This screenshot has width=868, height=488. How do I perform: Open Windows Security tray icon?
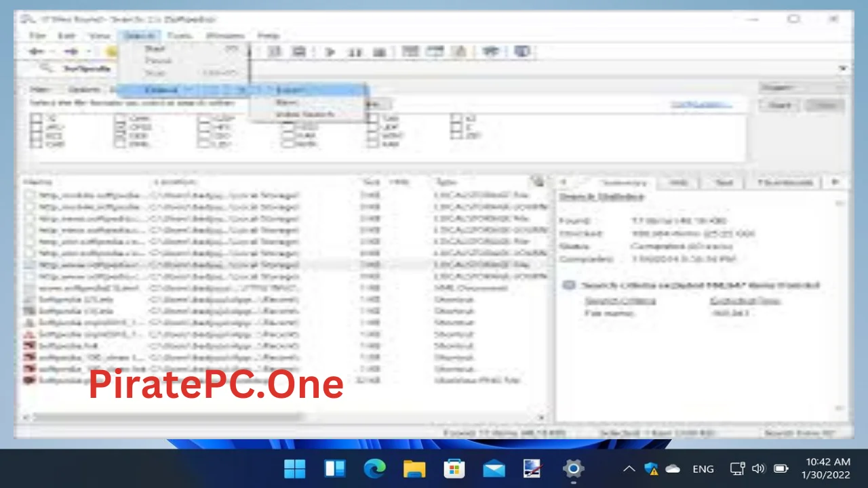[x=651, y=468]
